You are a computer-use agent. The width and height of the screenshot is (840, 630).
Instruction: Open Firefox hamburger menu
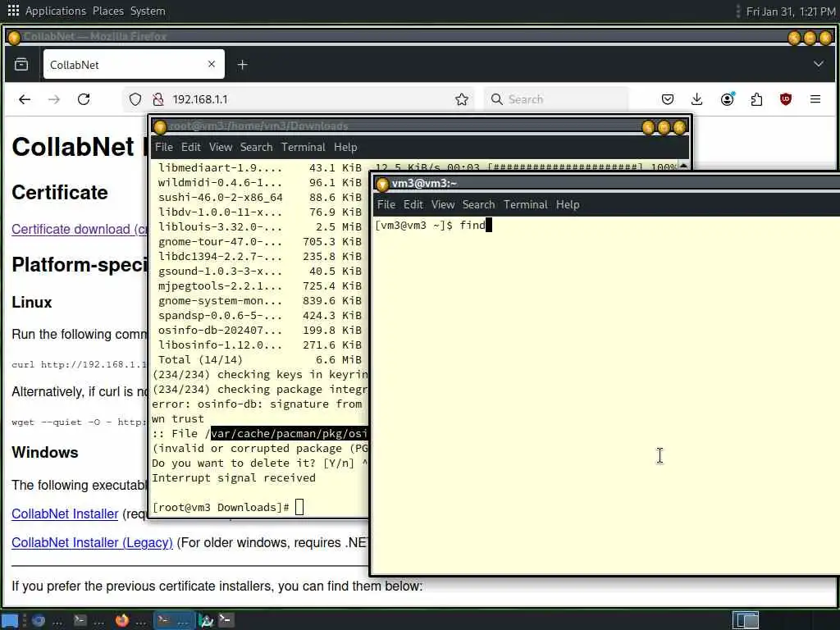(815, 99)
